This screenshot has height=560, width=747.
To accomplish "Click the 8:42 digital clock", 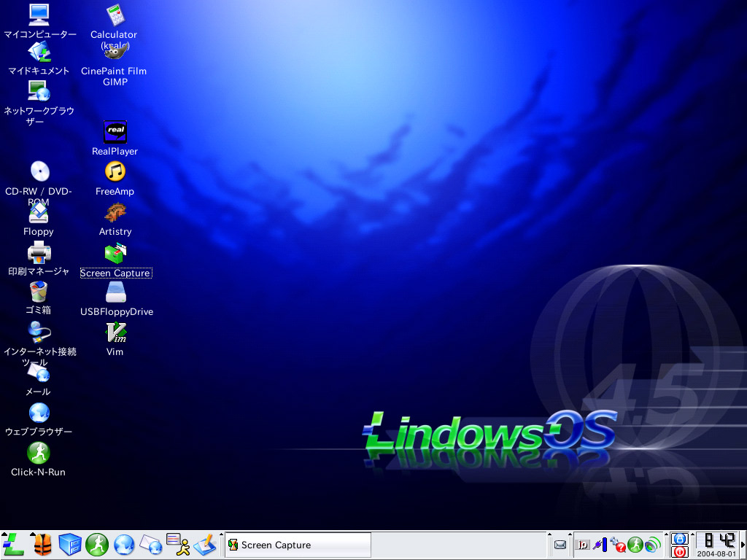I will tap(718, 540).
